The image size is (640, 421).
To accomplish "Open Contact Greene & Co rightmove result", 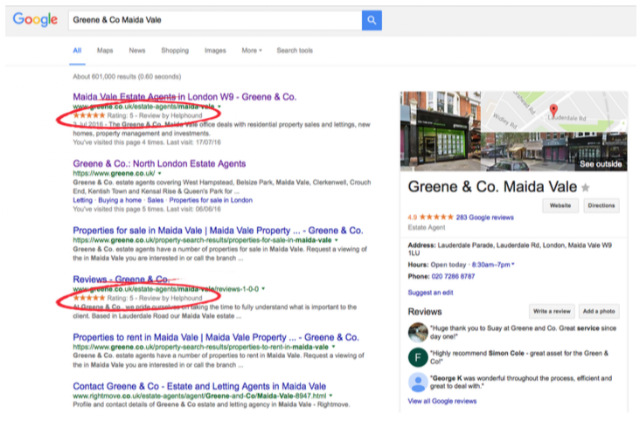I will 199,386.
